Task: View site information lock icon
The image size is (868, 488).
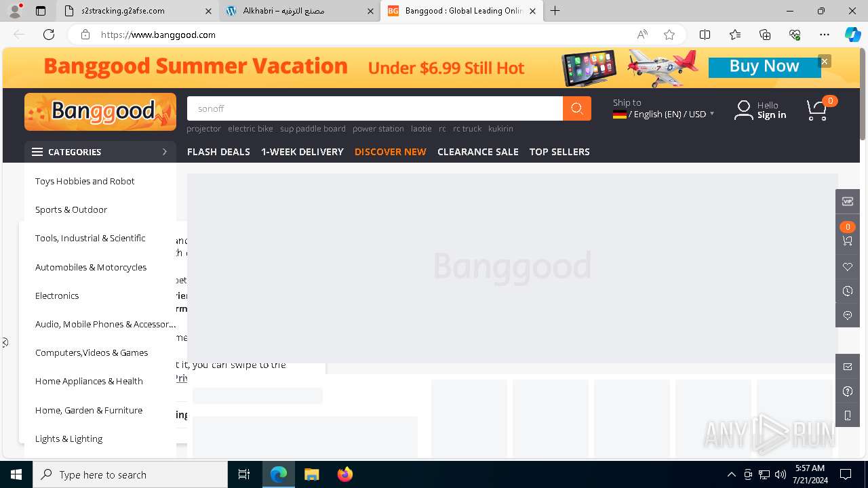Action: pyautogui.click(x=85, y=35)
